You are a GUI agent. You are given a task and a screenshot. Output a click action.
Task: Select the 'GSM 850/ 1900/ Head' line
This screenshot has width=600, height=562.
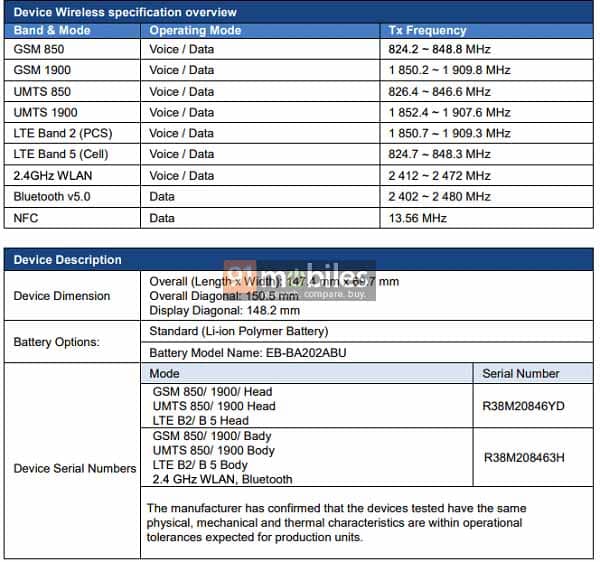pyautogui.click(x=212, y=392)
